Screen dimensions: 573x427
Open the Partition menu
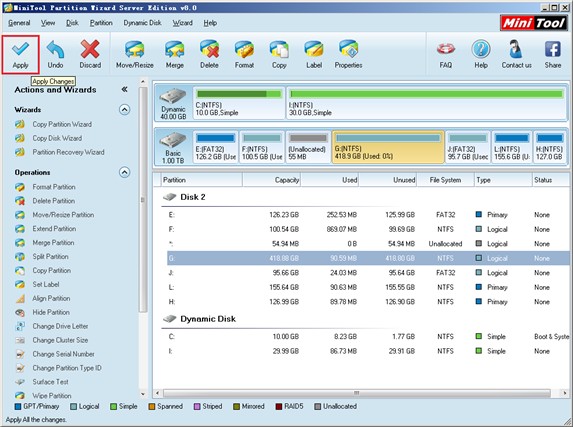[x=101, y=23]
